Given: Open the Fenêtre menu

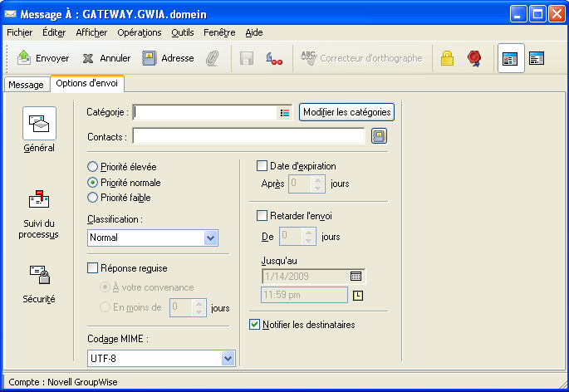Looking at the screenshot, I should tap(219, 32).
